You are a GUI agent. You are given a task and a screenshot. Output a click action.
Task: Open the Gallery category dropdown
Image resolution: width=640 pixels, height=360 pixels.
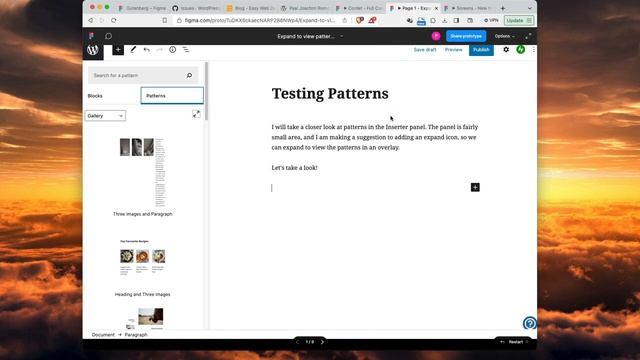click(x=105, y=116)
